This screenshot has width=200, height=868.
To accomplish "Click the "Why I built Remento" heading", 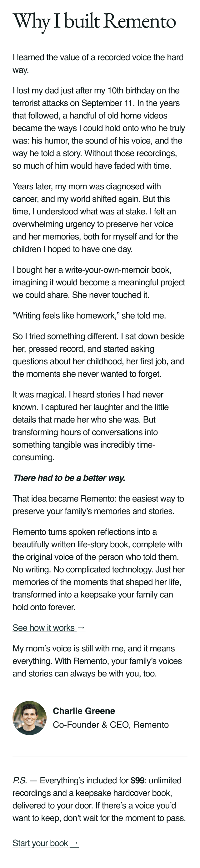I will point(94,21).
